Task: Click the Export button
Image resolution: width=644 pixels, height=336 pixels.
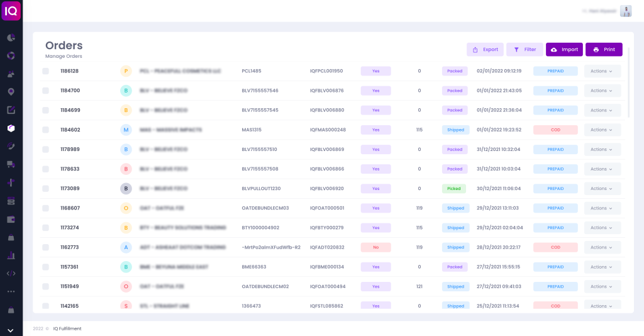Action: click(485, 50)
